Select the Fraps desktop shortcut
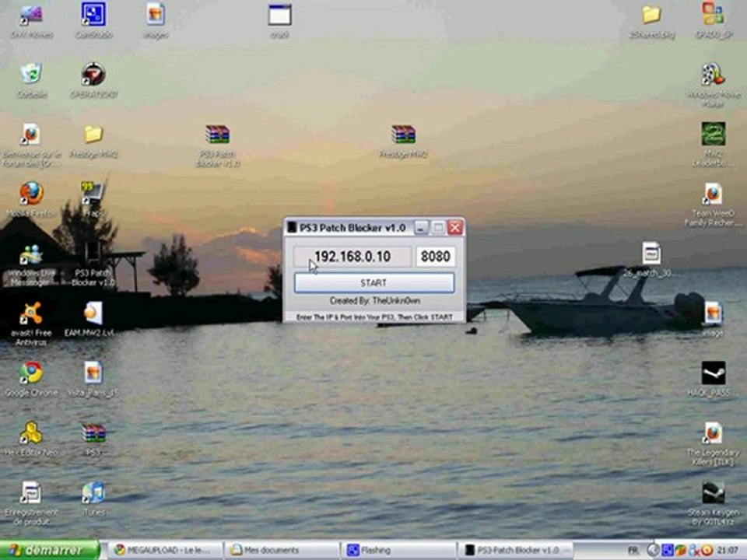The image size is (747, 560). coord(93,200)
